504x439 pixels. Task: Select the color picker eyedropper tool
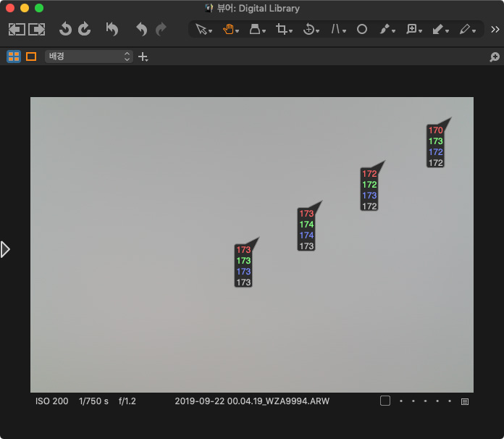click(x=386, y=29)
